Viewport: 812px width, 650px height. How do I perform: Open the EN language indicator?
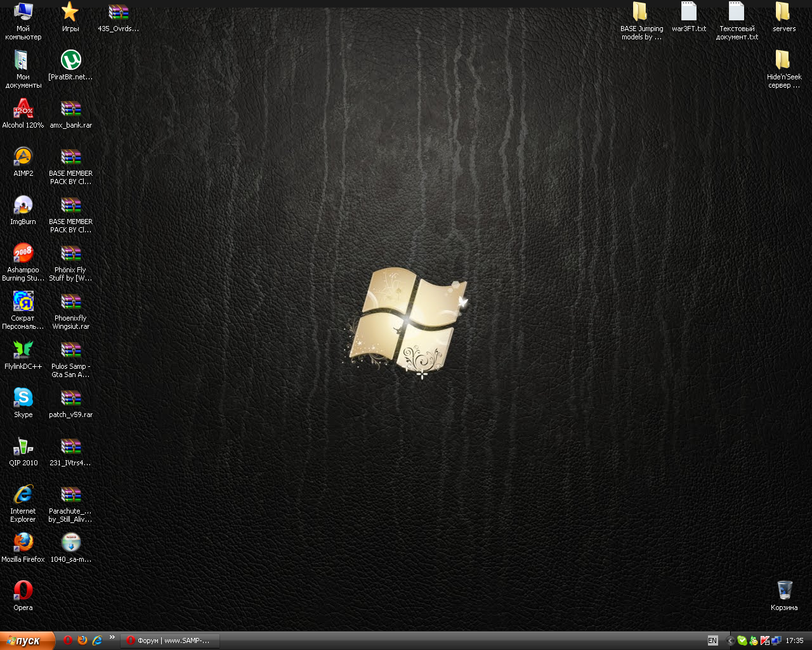click(x=712, y=640)
